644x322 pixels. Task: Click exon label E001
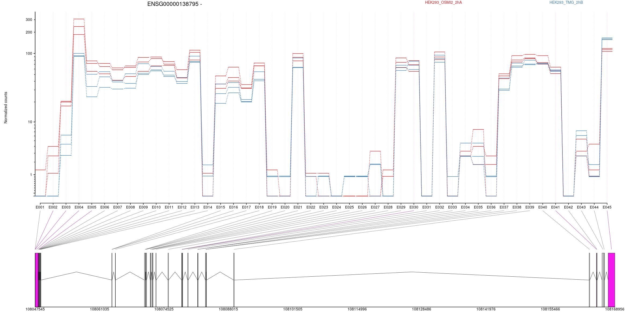point(40,207)
